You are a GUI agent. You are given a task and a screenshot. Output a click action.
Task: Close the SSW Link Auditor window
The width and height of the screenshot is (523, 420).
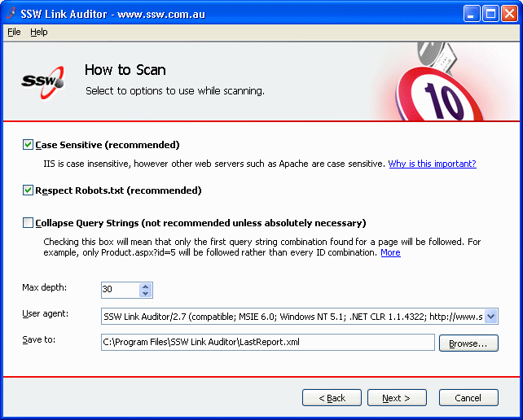[509, 14]
